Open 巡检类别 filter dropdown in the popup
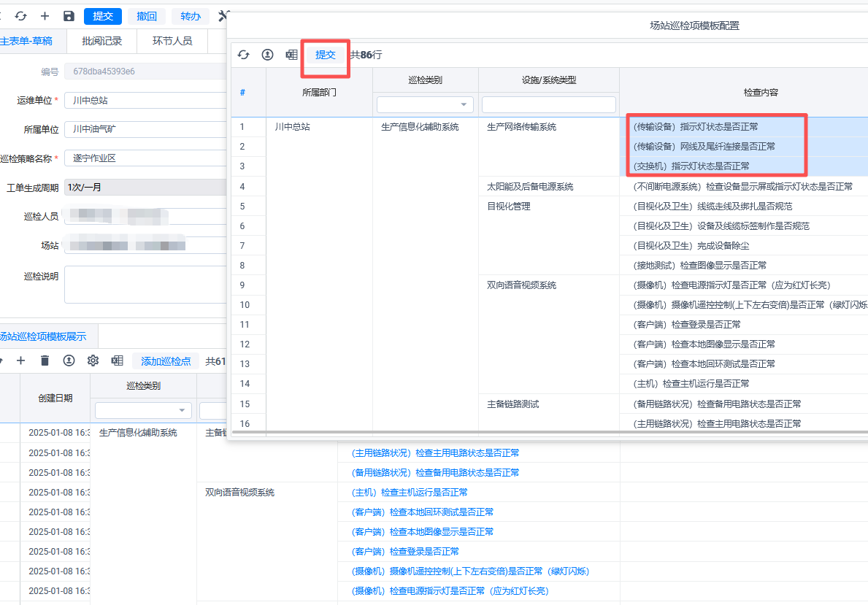The image size is (868, 605). pyautogui.click(x=425, y=105)
